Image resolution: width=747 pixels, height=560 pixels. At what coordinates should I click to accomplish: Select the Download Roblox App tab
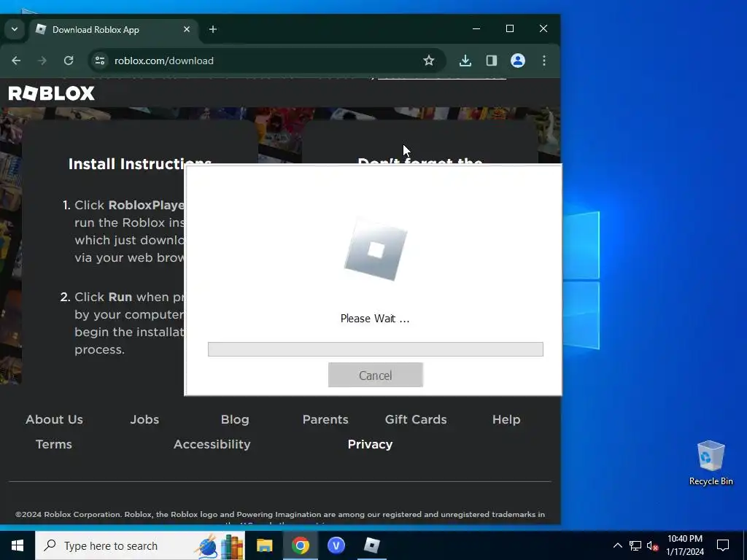(x=113, y=29)
